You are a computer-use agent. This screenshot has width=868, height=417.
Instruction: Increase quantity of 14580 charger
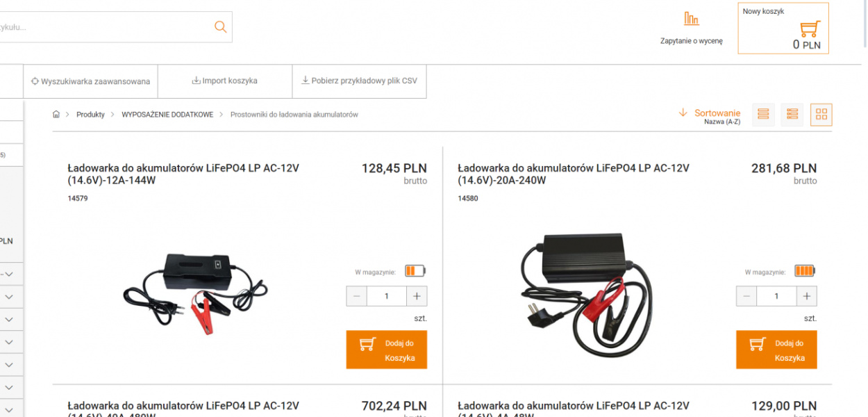[x=807, y=296]
